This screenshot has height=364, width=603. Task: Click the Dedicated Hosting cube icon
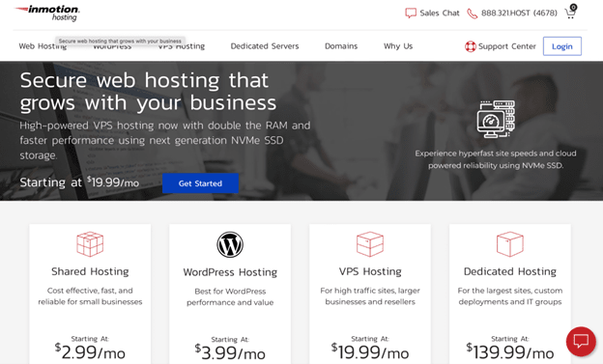pyautogui.click(x=510, y=244)
